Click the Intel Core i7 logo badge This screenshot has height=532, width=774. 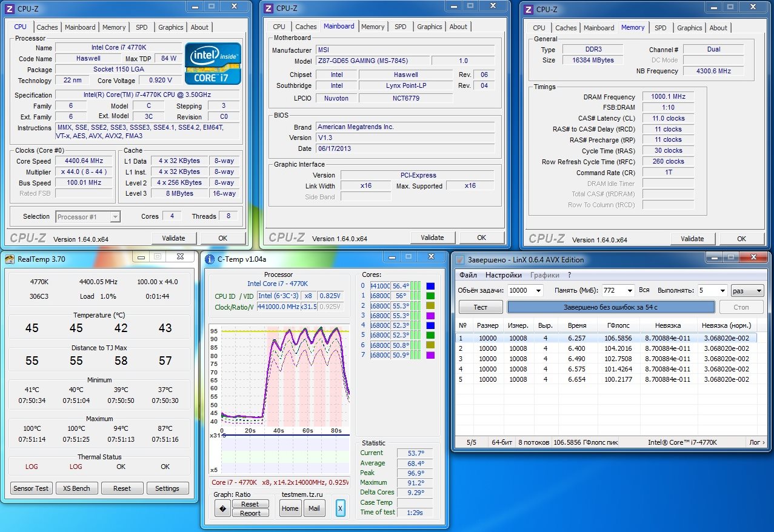(x=213, y=63)
